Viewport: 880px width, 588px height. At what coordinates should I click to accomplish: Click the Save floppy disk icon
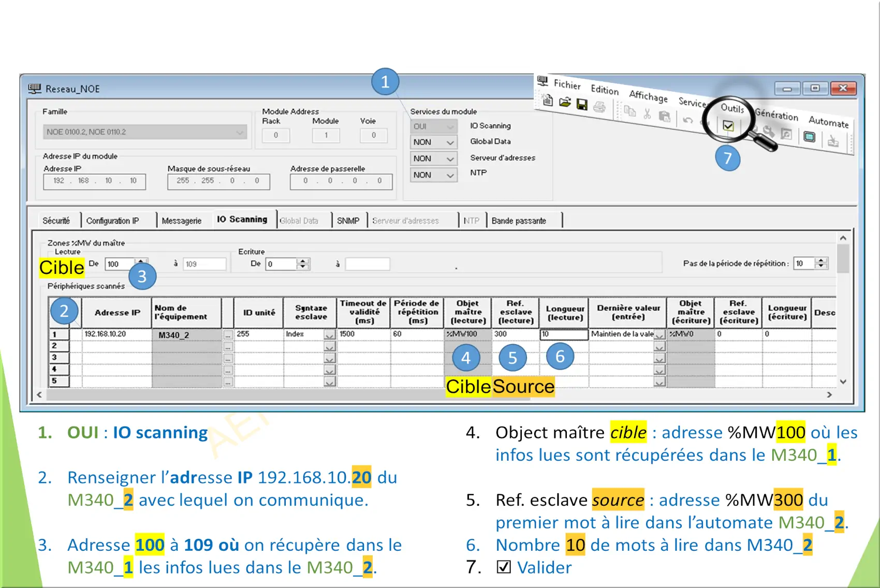582,105
